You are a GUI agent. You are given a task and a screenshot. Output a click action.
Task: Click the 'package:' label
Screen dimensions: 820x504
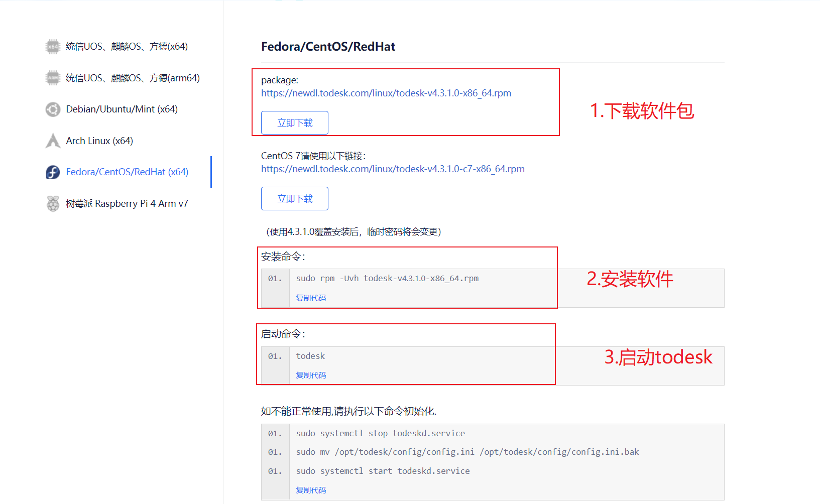point(280,80)
